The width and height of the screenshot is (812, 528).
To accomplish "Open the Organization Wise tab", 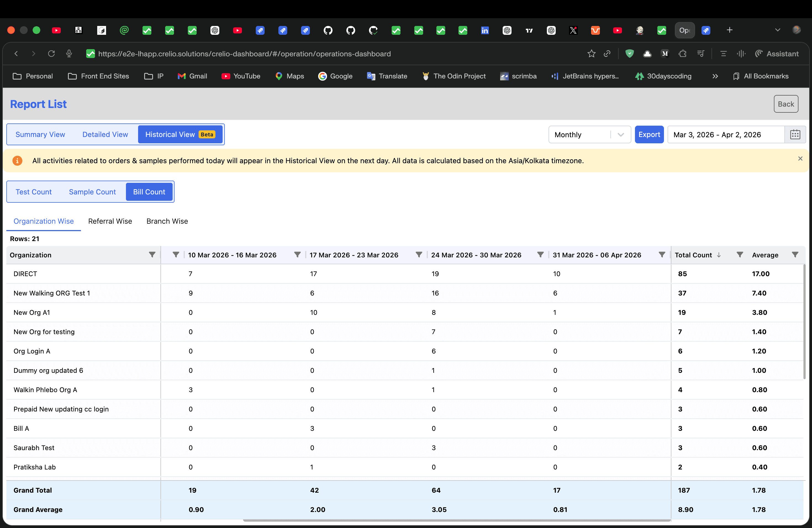I will 44,221.
